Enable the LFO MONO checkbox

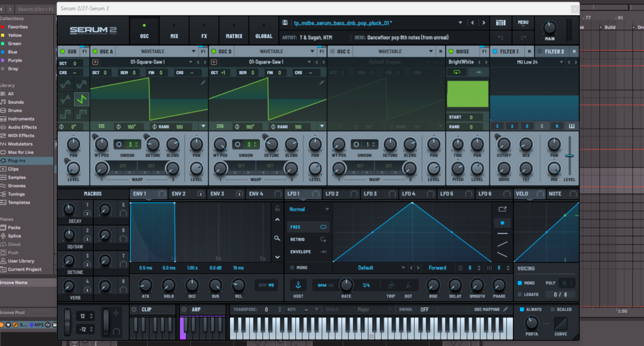292,268
